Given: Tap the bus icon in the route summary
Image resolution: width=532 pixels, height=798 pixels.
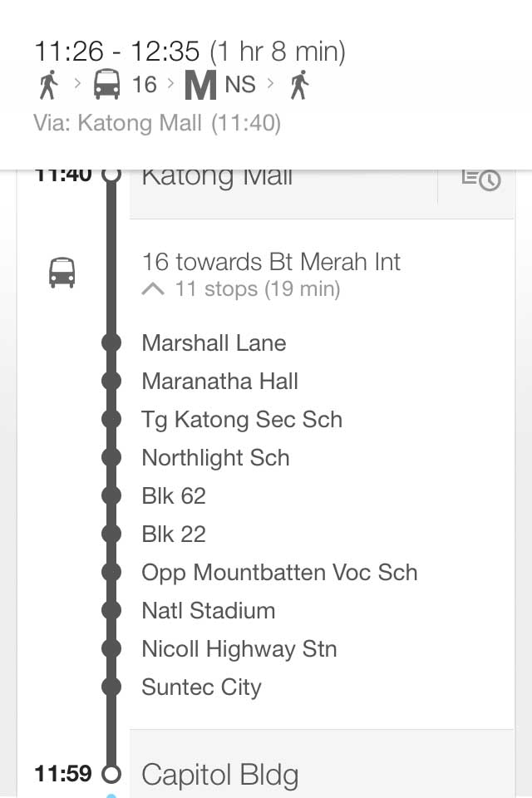Looking at the screenshot, I should 106,84.
